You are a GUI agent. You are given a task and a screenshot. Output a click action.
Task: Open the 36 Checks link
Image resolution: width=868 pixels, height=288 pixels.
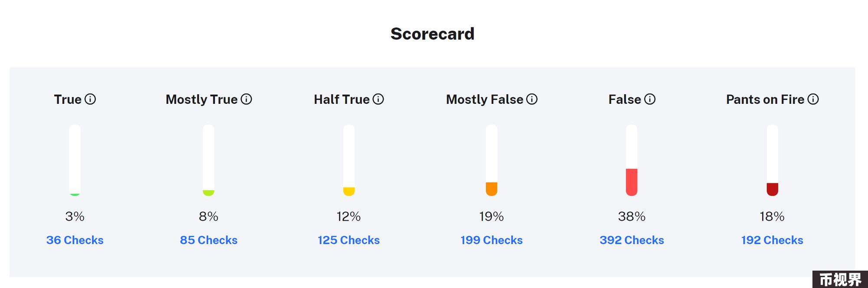coord(75,240)
